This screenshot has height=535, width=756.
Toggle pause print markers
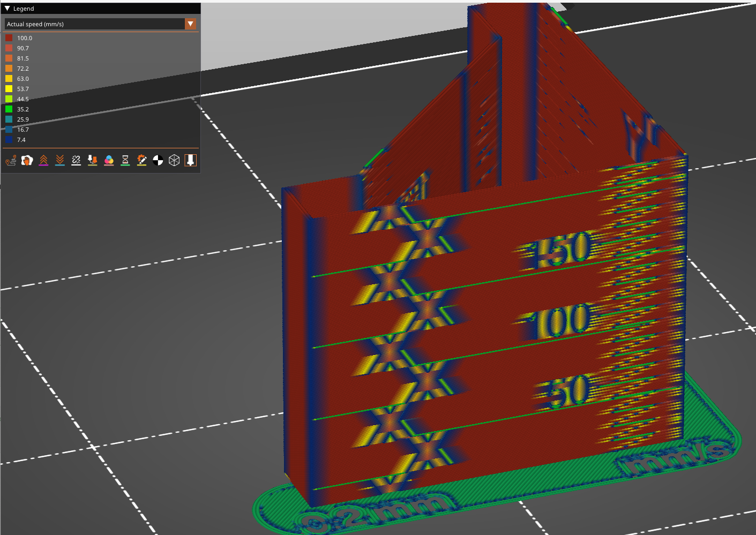125,160
